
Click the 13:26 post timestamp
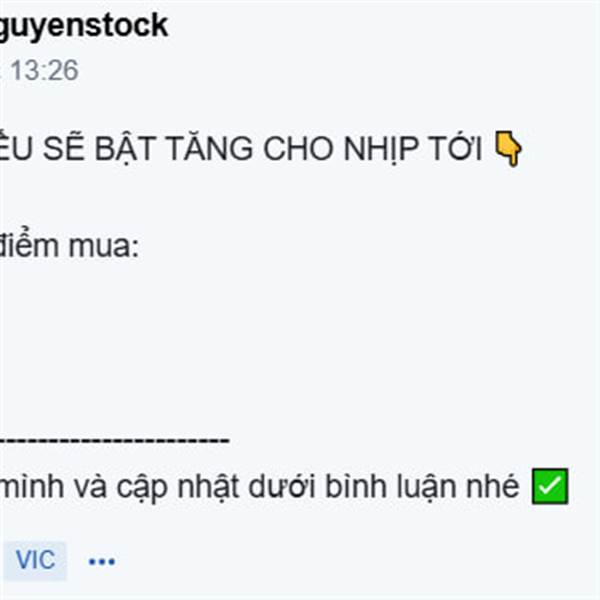pos(44,70)
